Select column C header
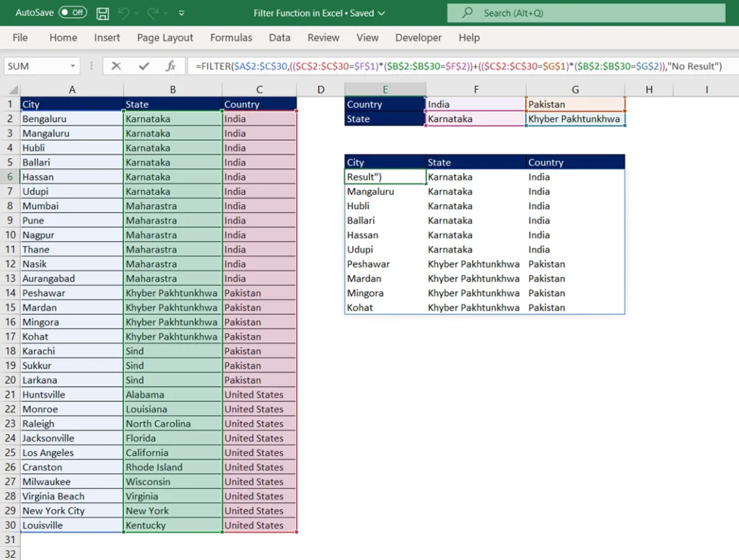 (259, 89)
